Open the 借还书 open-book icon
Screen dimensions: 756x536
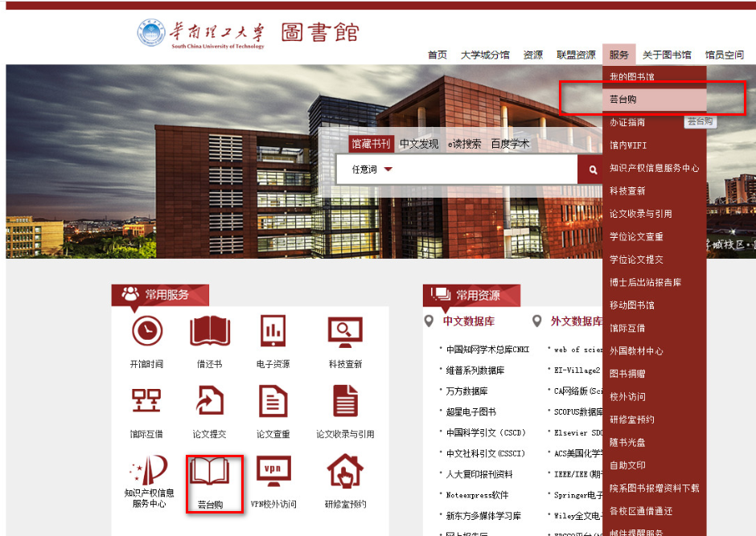(210, 331)
